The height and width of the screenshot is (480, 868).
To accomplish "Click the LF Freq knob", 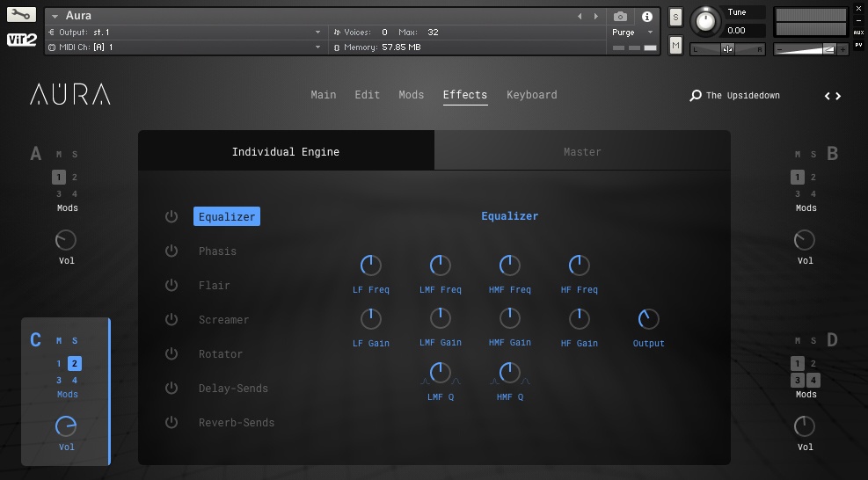I will click(371, 265).
